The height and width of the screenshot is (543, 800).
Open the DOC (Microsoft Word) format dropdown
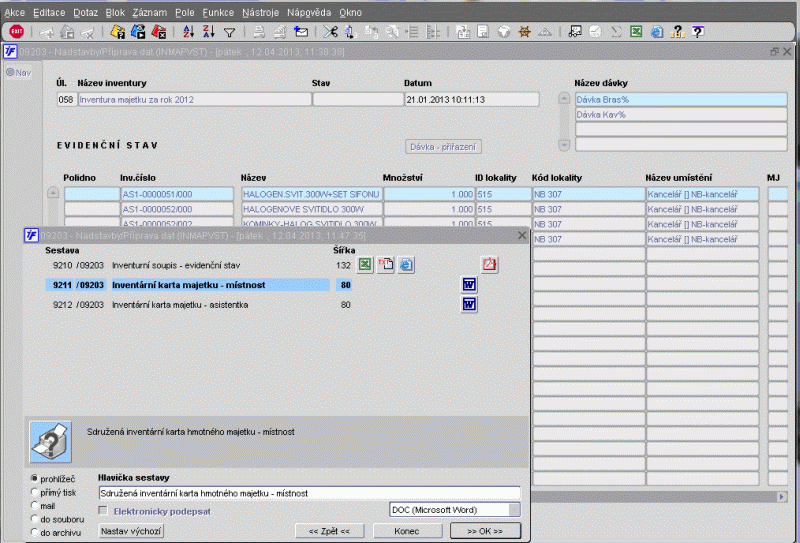(x=454, y=511)
